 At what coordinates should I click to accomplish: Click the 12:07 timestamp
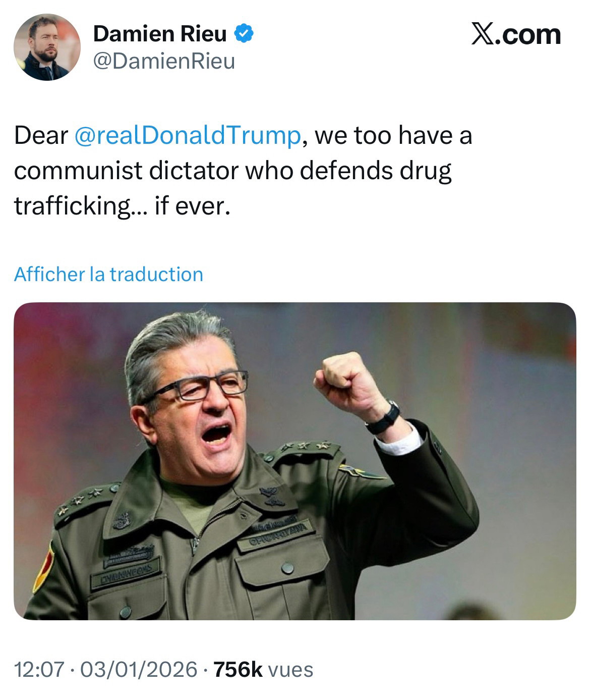[39, 669]
